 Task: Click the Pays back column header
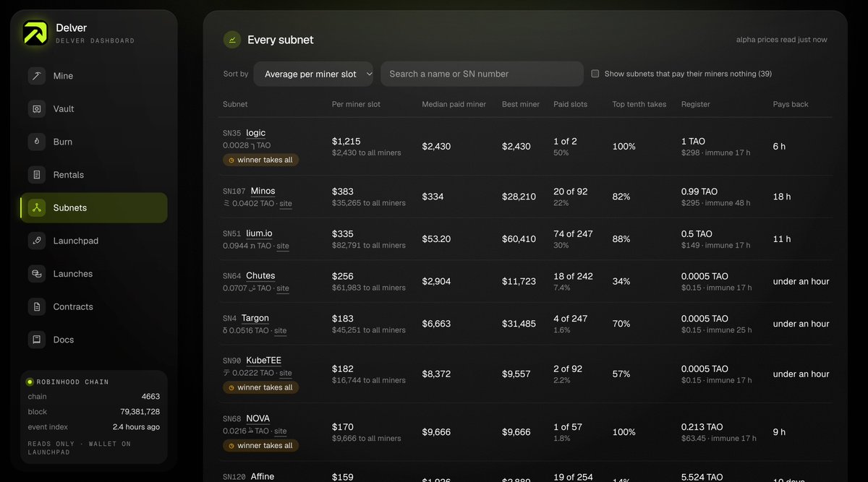(791, 104)
